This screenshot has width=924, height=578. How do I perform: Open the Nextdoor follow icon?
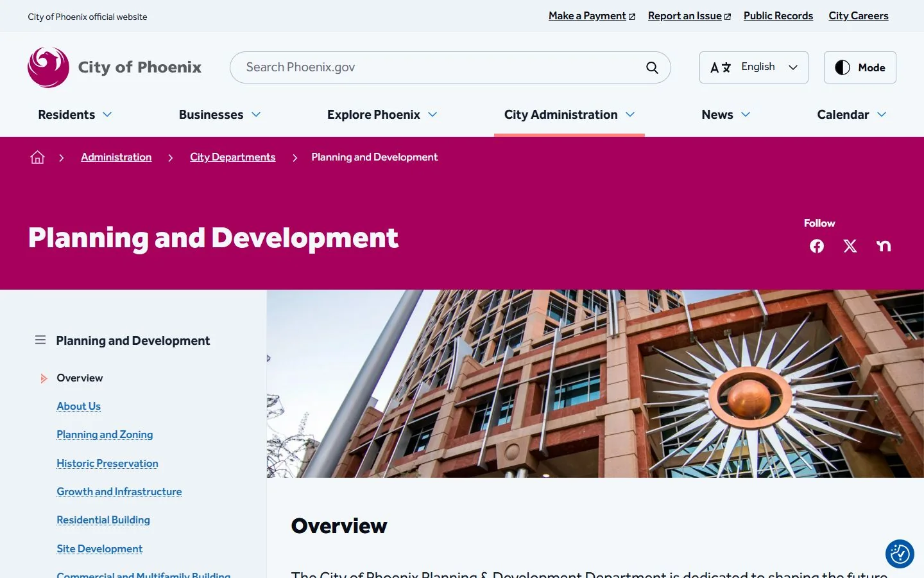884,246
